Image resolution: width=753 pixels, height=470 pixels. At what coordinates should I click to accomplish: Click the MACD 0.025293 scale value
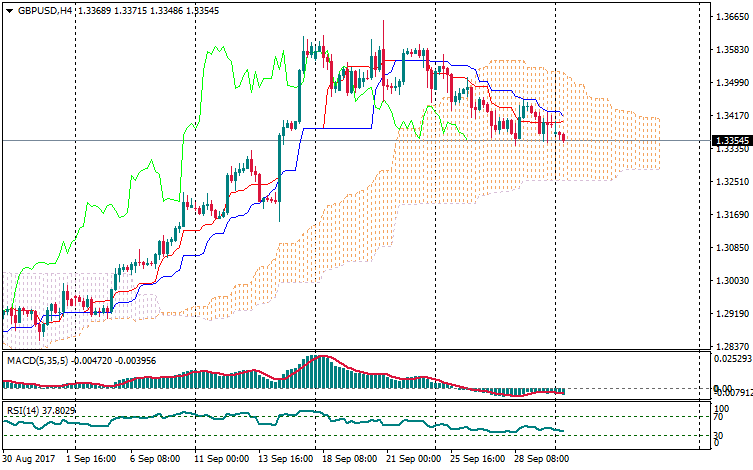728,358
